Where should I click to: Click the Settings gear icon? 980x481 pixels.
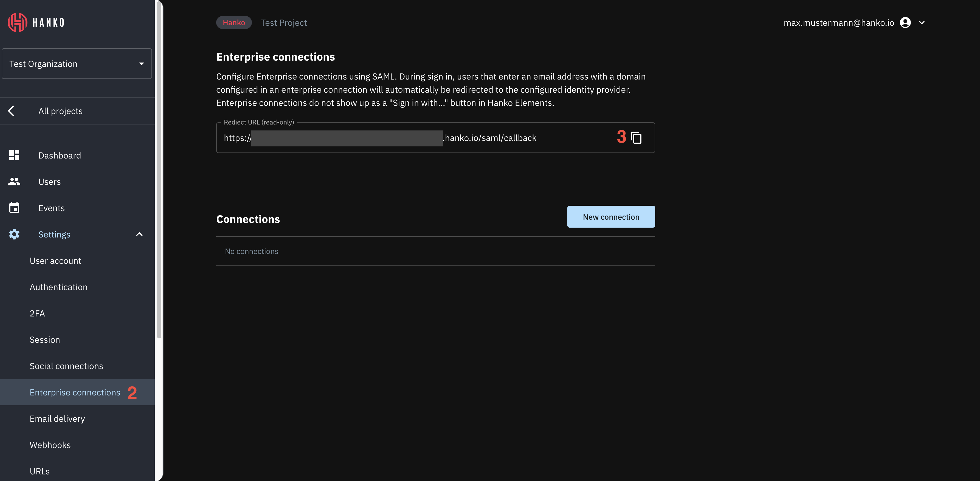[x=14, y=234]
